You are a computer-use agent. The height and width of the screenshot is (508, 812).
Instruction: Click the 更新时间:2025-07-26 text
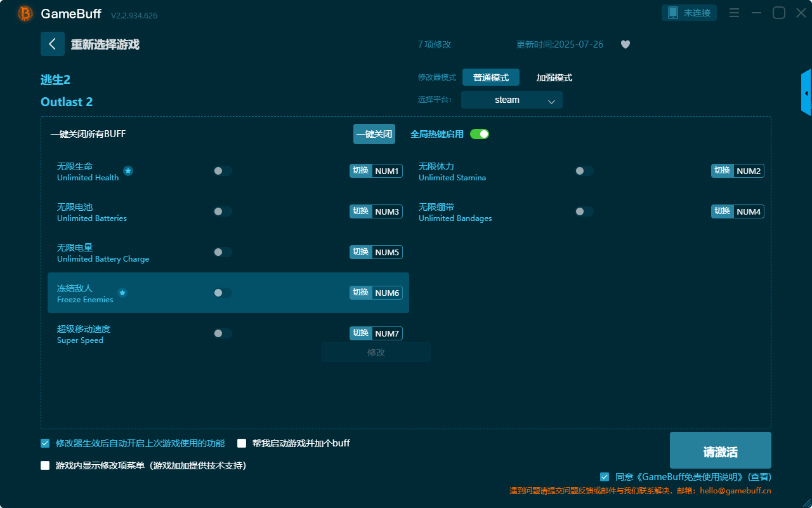pyautogui.click(x=560, y=44)
